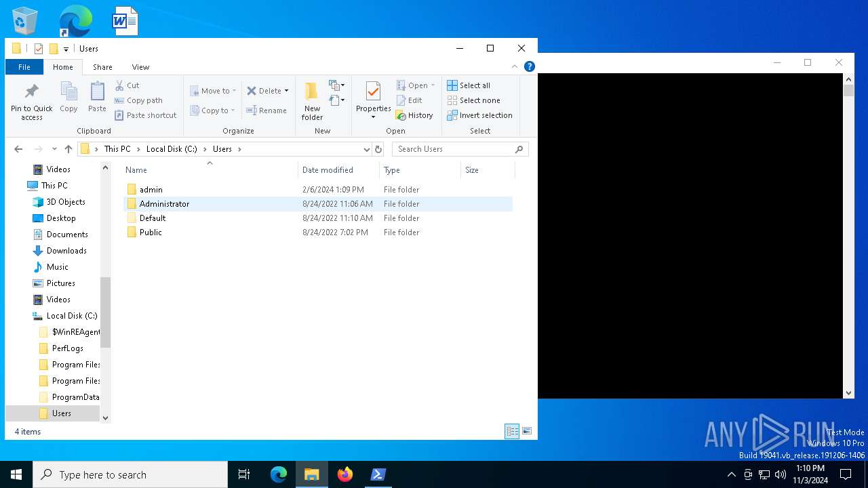Open the Delete dropdown arrow
868x488 pixels.
tap(286, 91)
